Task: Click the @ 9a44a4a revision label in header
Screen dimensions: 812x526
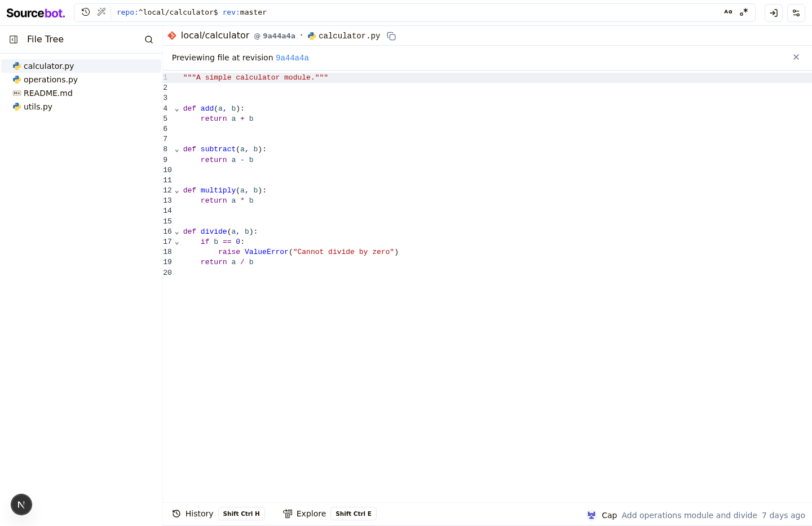Action: click(275, 36)
